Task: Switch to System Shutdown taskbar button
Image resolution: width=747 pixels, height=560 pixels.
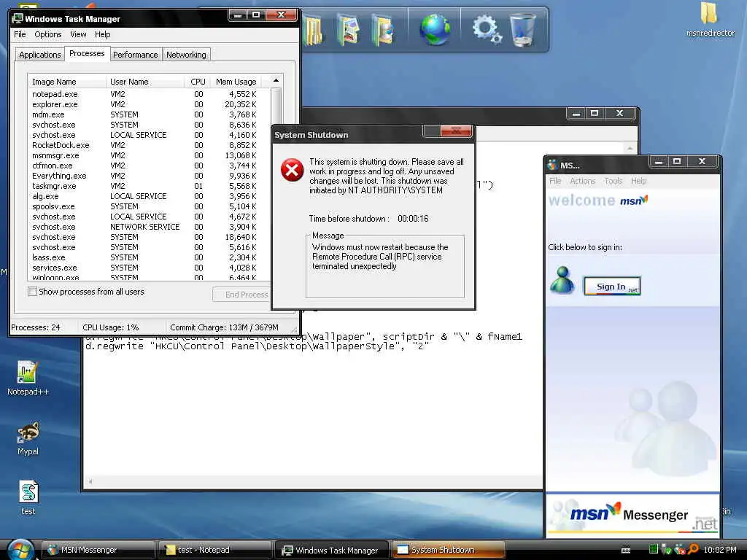Action: [447, 550]
